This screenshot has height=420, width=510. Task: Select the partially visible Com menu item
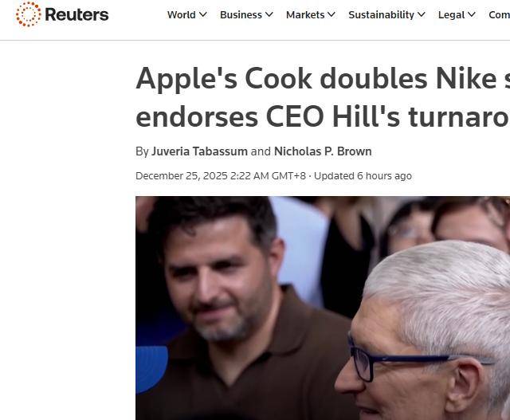click(x=499, y=15)
